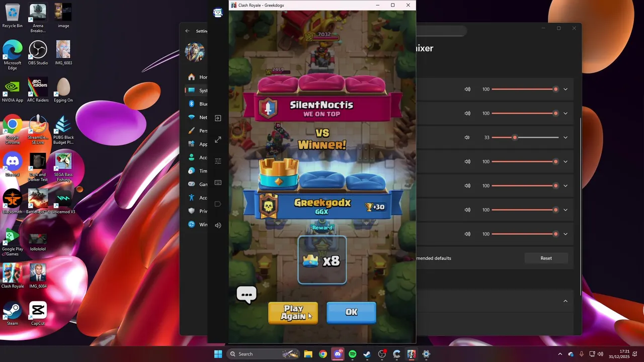Open the Discord desktop shortcut
644x362 pixels.
click(12, 164)
